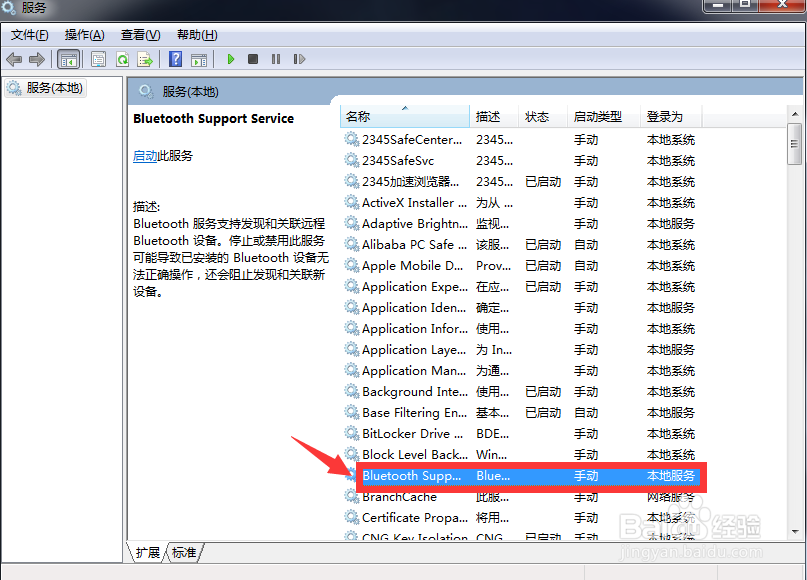Click the Pause Service icon
Viewport: 807px width, 580px height.
(x=276, y=59)
